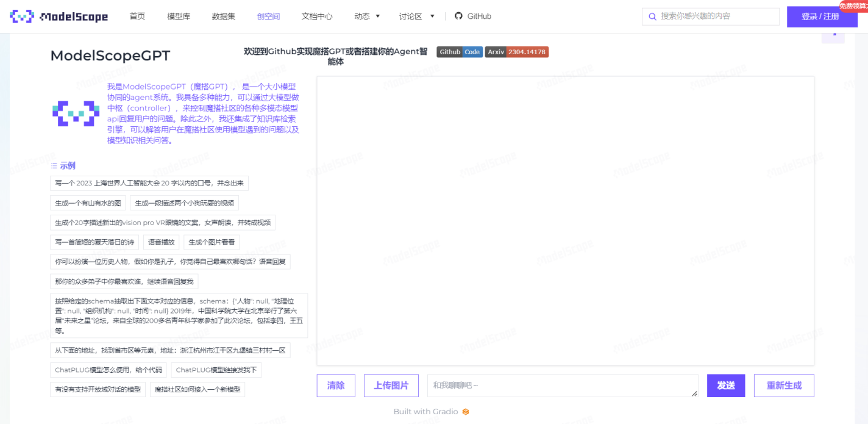This screenshot has width=868, height=424.
Task: Focus the 和我聊聊吧 chat input box
Action: coord(562,386)
